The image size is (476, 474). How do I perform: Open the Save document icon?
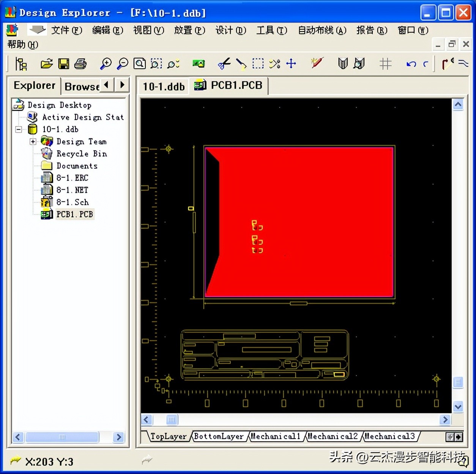click(x=63, y=63)
